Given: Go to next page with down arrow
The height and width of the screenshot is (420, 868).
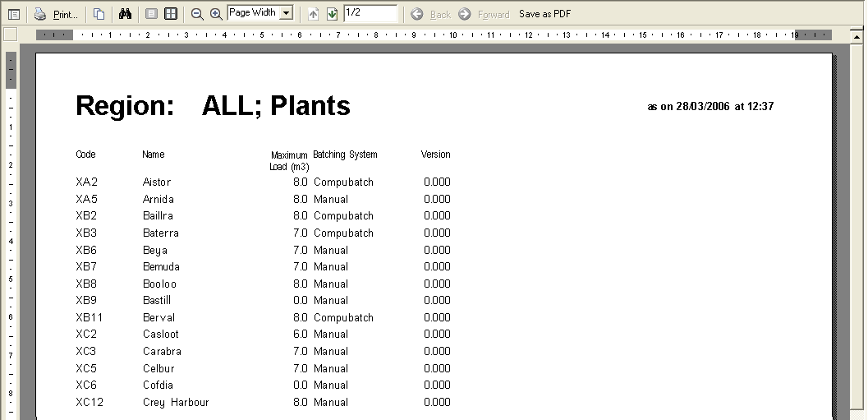Looking at the screenshot, I should (x=332, y=14).
